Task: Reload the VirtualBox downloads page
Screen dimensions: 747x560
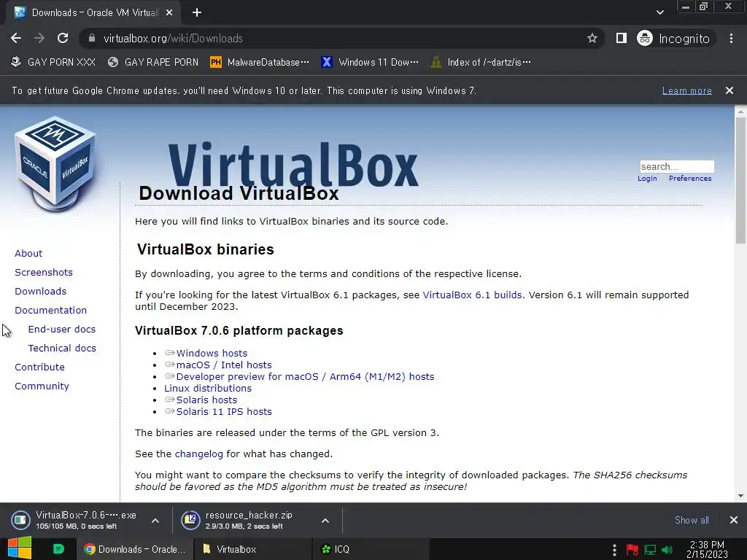Action: [x=63, y=38]
